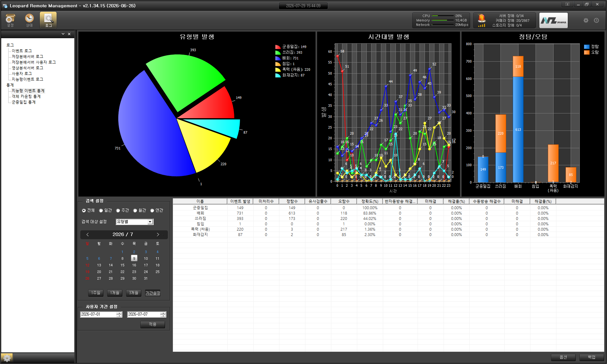This screenshot has width=607, height=364.
Task: Open the 설정 settings toolbar icon
Action: pos(10,20)
